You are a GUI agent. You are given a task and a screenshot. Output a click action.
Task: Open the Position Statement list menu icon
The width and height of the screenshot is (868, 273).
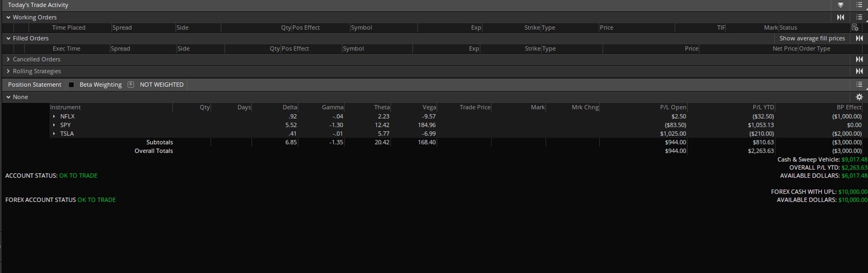click(859, 85)
